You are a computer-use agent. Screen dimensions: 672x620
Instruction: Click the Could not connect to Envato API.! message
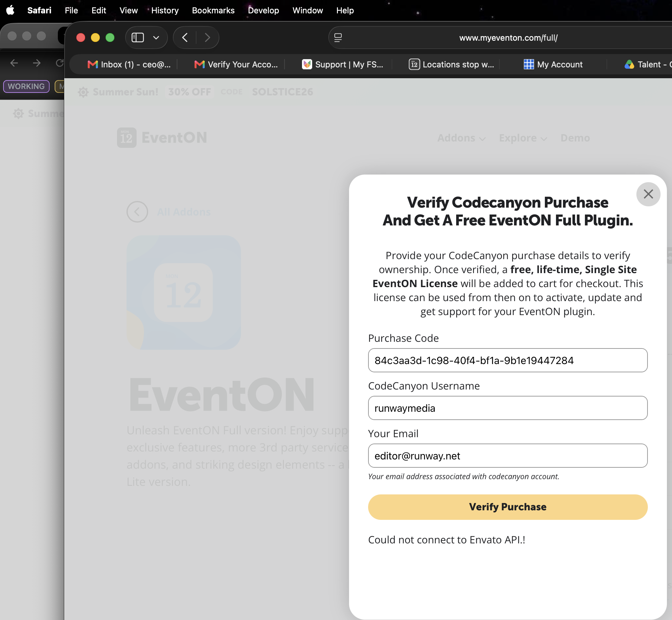(447, 540)
